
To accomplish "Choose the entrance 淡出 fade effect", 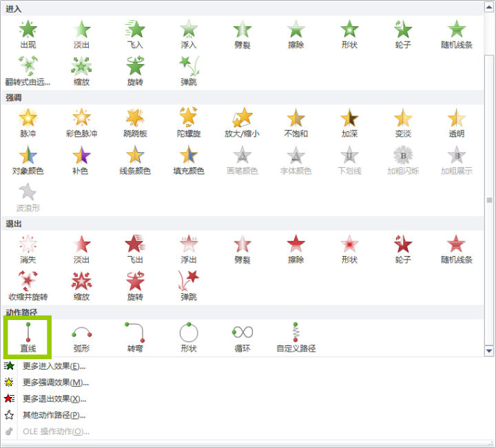I will point(81,34).
